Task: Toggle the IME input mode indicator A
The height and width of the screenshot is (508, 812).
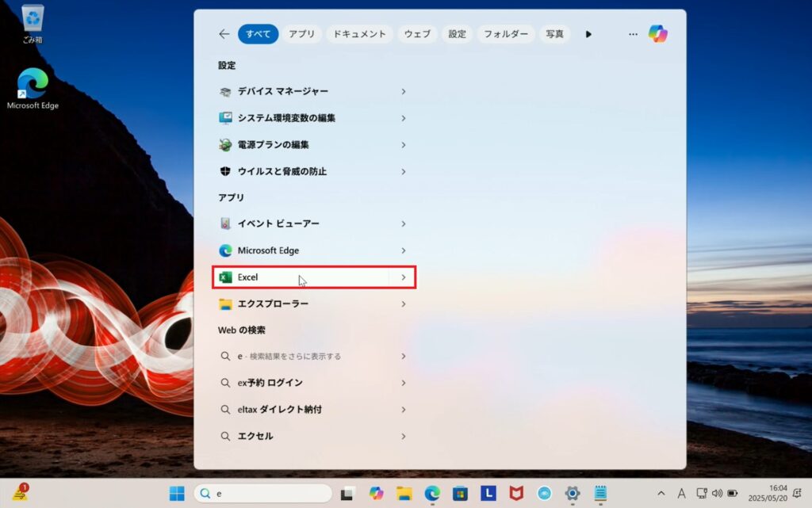Action: pyautogui.click(x=681, y=494)
